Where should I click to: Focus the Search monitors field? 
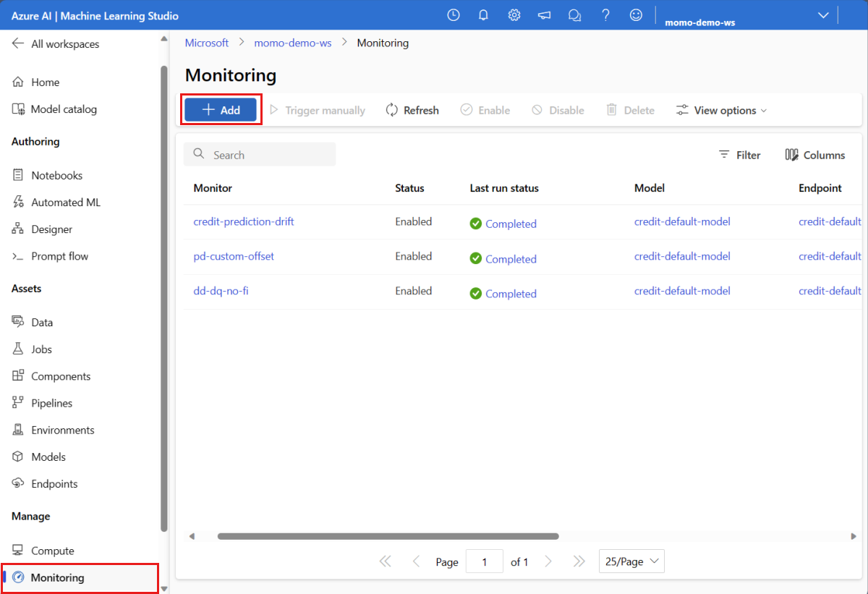tap(260, 155)
